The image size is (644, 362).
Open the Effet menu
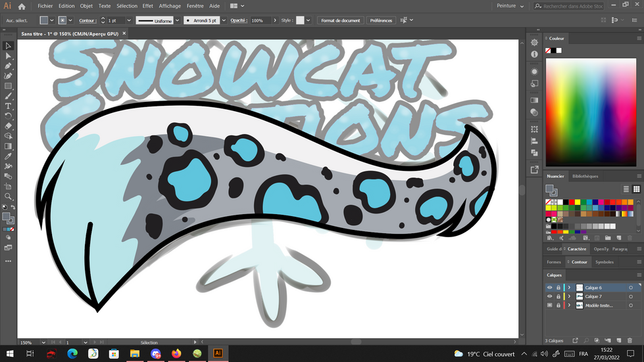pyautogui.click(x=147, y=6)
